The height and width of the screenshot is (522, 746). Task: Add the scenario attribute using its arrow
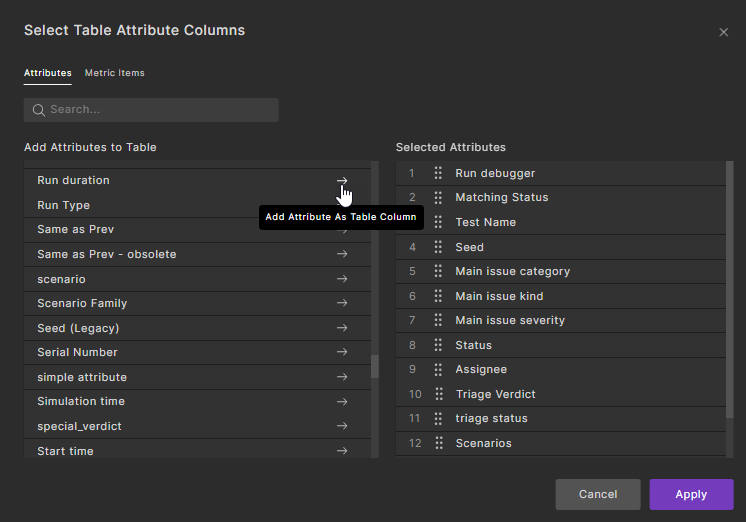[x=342, y=279]
